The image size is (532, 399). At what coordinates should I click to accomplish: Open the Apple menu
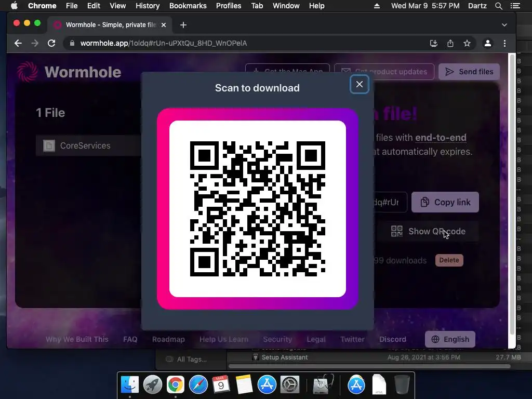pyautogui.click(x=14, y=6)
